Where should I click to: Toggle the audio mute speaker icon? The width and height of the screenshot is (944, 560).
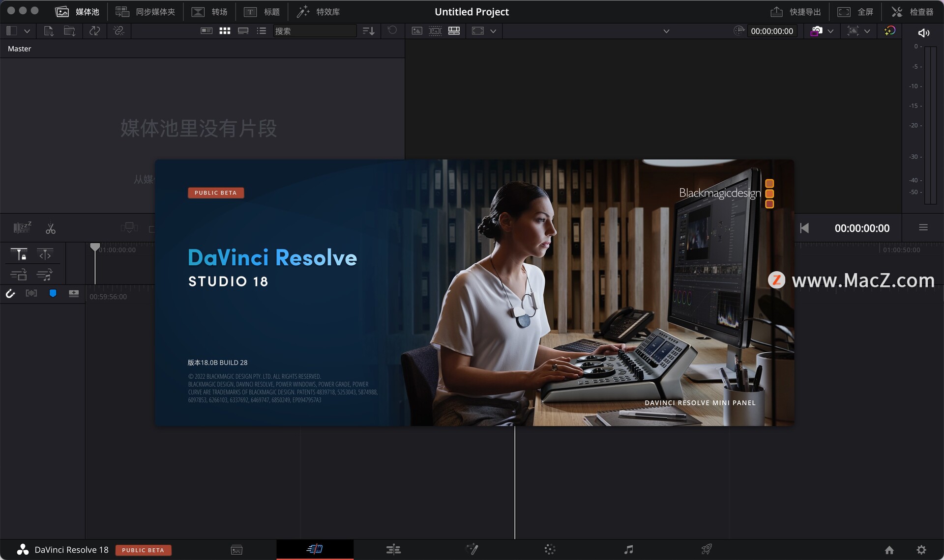(x=923, y=32)
